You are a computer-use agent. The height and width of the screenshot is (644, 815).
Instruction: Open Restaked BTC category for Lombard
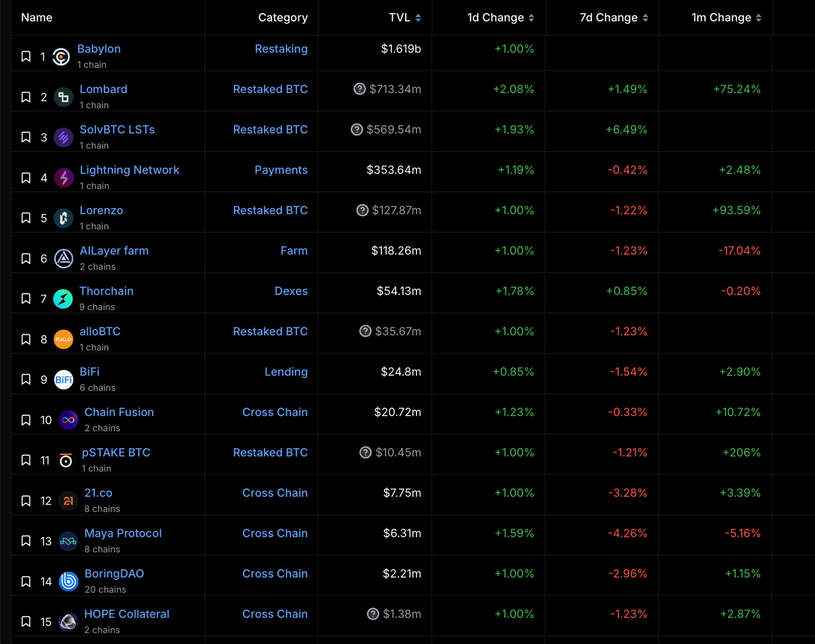(x=270, y=89)
